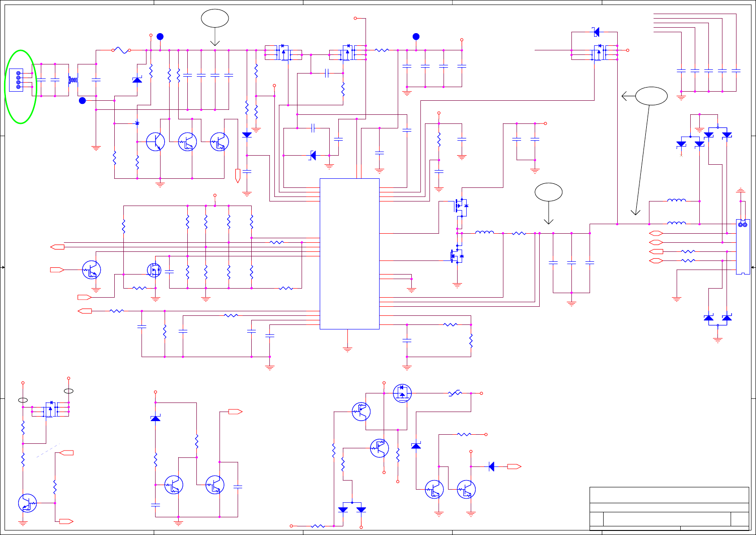Viewport: 756px width, 535px height.
Task: Click the diode on top of the top-right MOSFET package
Action: [x=596, y=32]
